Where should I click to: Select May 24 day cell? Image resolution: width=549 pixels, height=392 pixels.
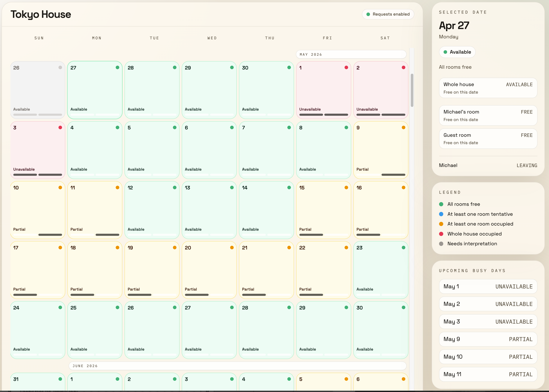(x=38, y=330)
